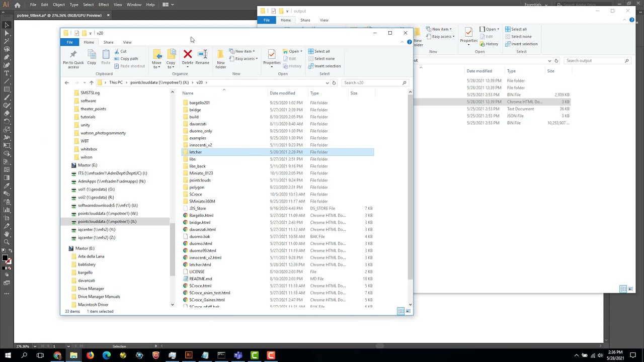Open the Open button dropdown arrow

click(x=301, y=51)
